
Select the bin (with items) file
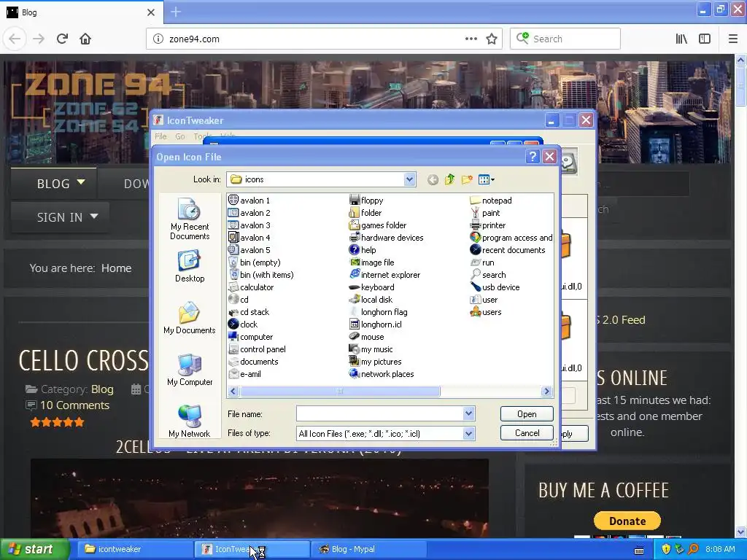261,275
